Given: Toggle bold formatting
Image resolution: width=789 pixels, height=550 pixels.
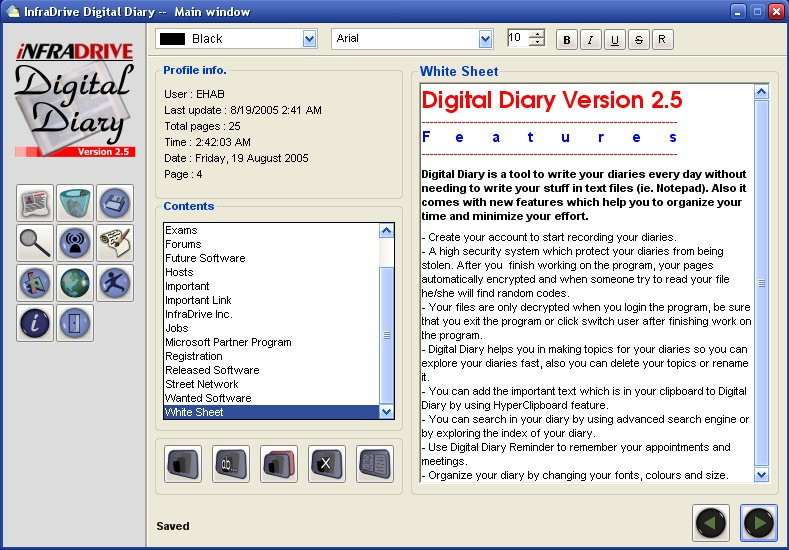Looking at the screenshot, I should (567, 40).
